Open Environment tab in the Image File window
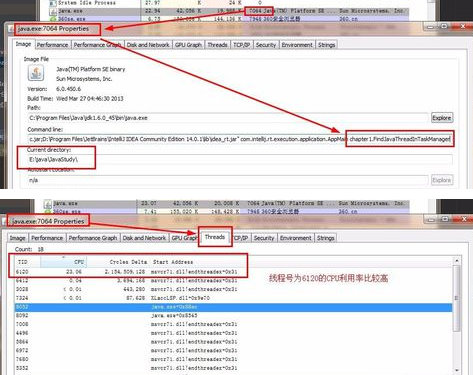 [x=297, y=45]
